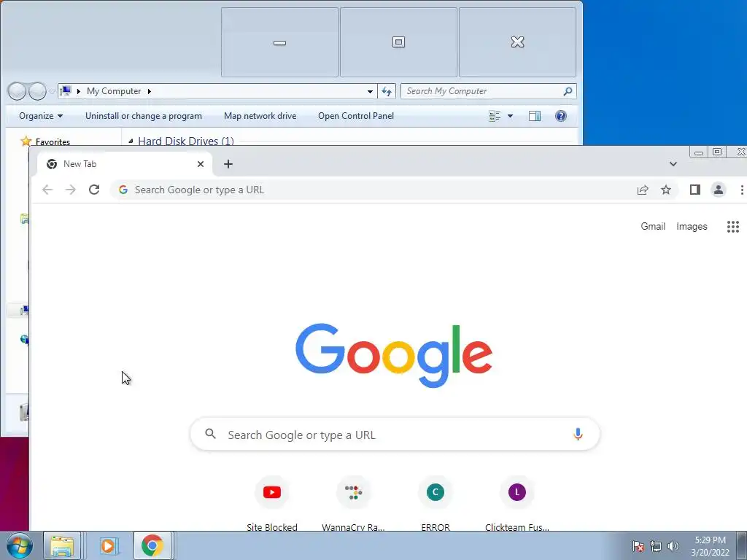The image size is (747, 560).
Task: Open the Chrome profile avatar
Action: tap(719, 190)
